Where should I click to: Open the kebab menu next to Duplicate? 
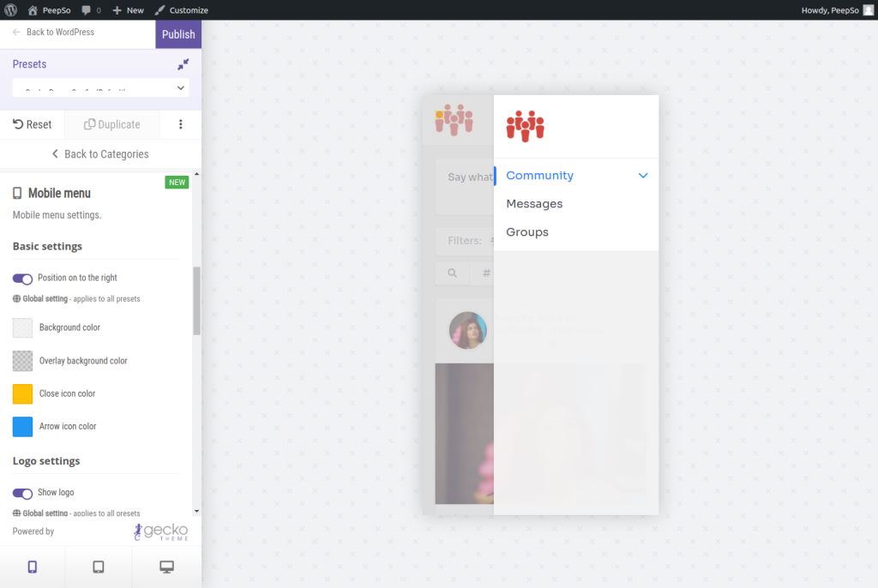[180, 124]
